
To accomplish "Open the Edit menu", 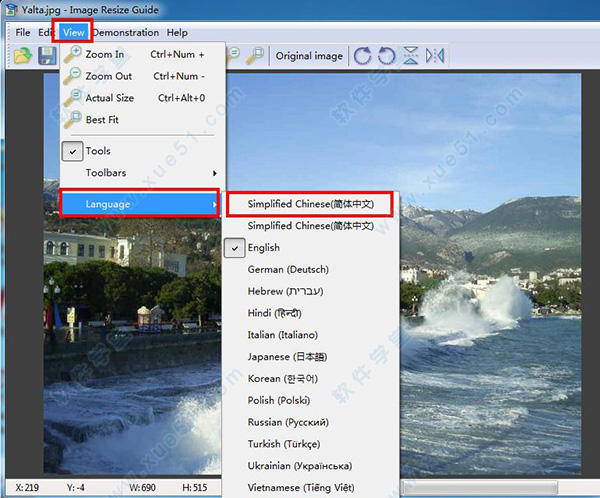I will click(x=45, y=33).
